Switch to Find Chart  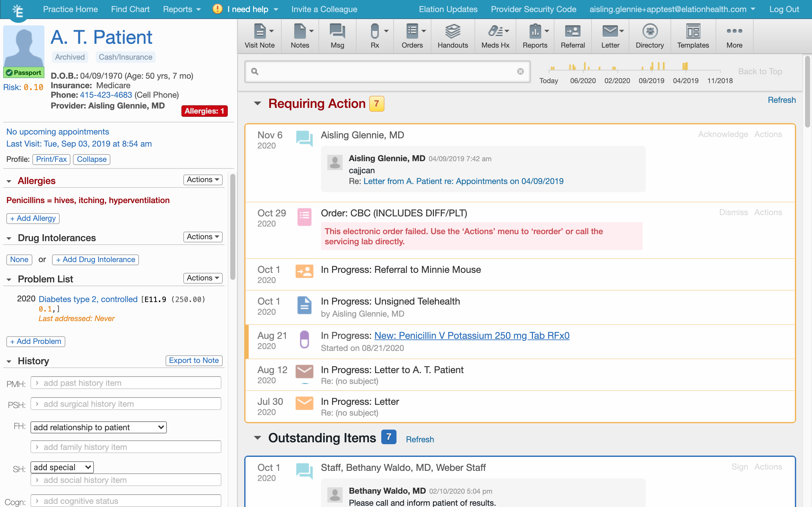130,9
